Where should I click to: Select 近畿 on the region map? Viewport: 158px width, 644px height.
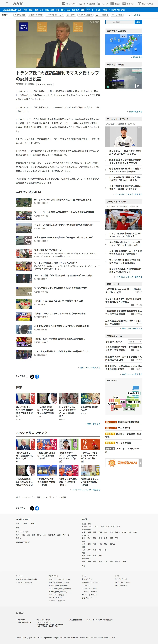(x=122, y=402)
